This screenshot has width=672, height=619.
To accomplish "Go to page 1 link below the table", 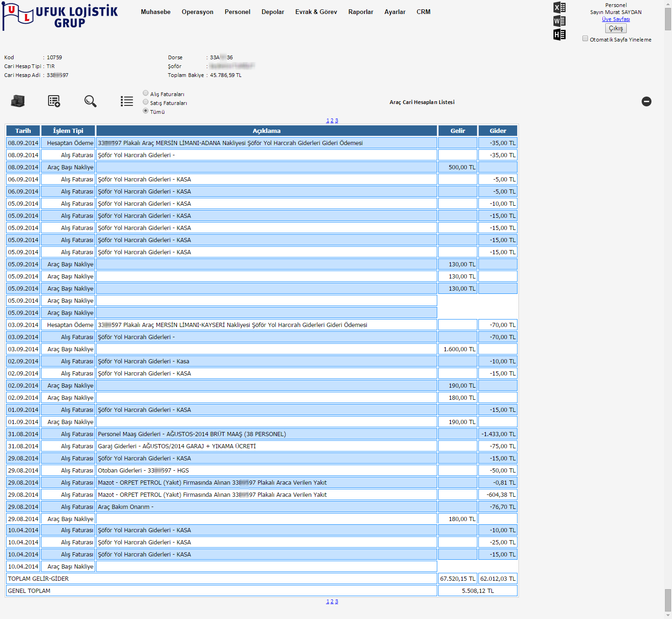I will [x=328, y=601].
